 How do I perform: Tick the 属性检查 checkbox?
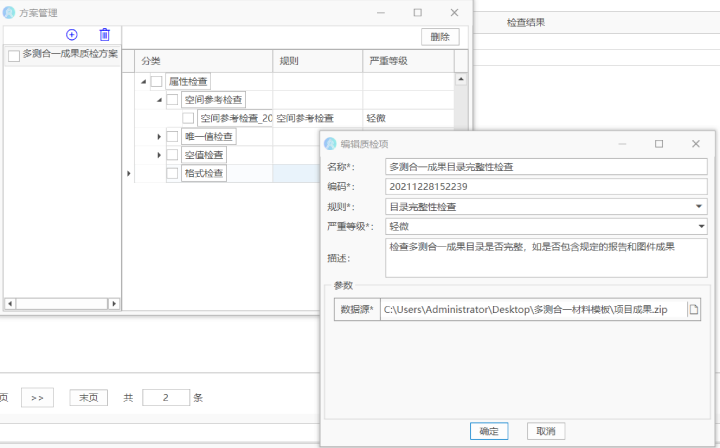(x=157, y=81)
